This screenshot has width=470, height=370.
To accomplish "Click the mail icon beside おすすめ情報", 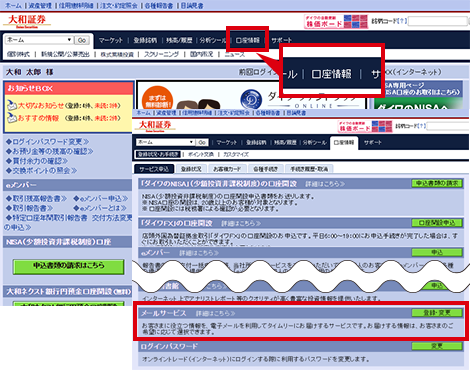I will coord(12,118).
